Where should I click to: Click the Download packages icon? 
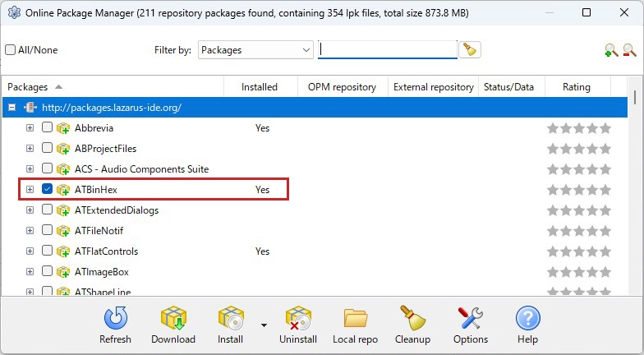[173, 318]
